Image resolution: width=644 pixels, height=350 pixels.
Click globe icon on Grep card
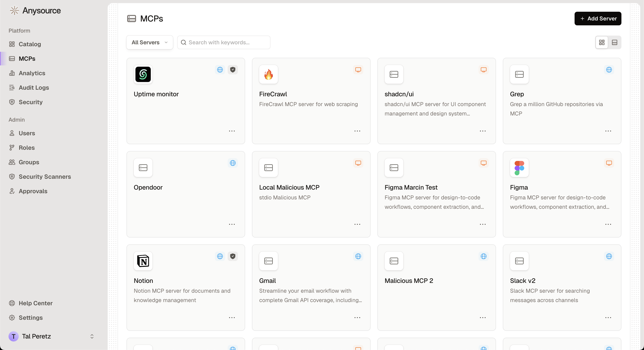click(x=609, y=70)
